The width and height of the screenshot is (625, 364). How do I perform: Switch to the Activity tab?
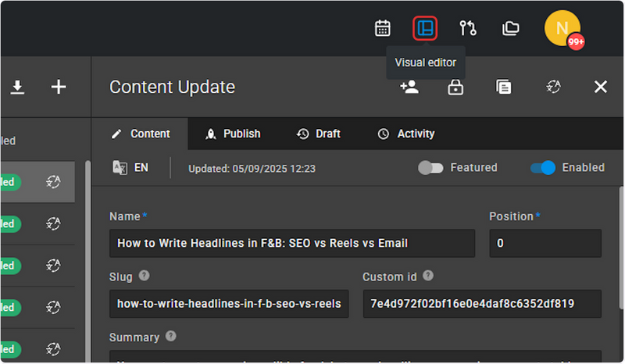click(x=406, y=134)
